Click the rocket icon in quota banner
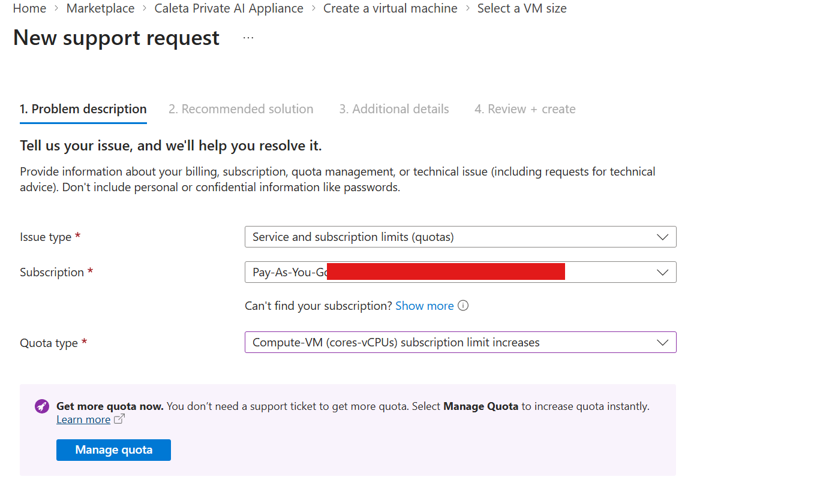The width and height of the screenshot is (817, 504). pyautogui.click(x=41, y=406)
